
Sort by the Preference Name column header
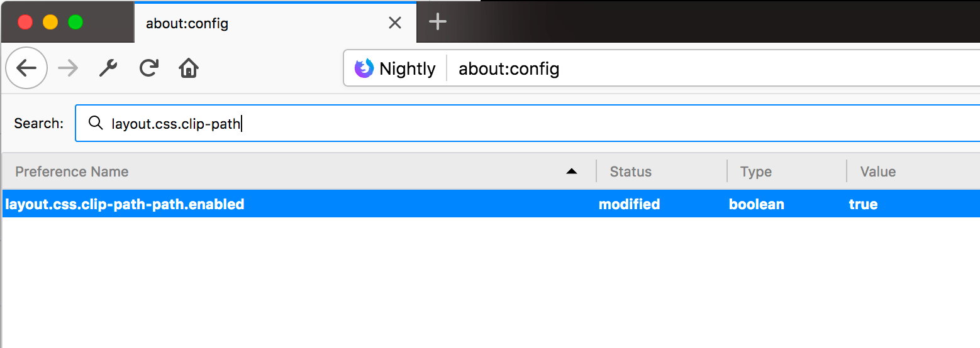click(x=299, y=171)
